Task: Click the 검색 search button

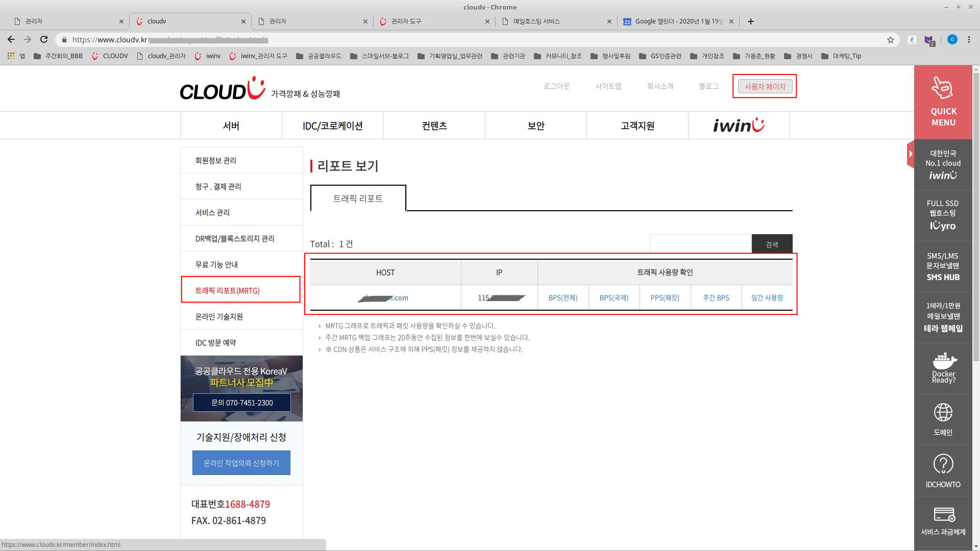Action: click(x=772, y=244)
